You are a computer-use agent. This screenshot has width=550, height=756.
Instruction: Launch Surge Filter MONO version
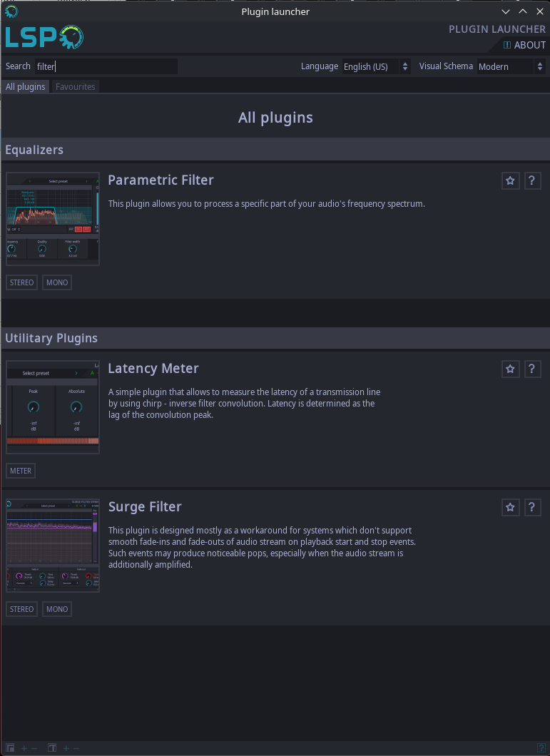pyautogui.click(x=57, y=609)
